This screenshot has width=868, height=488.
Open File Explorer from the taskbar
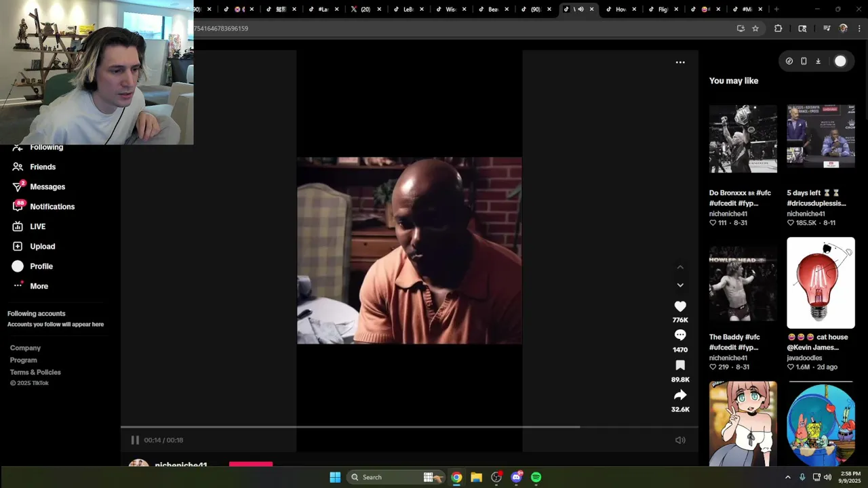point(476,477)
